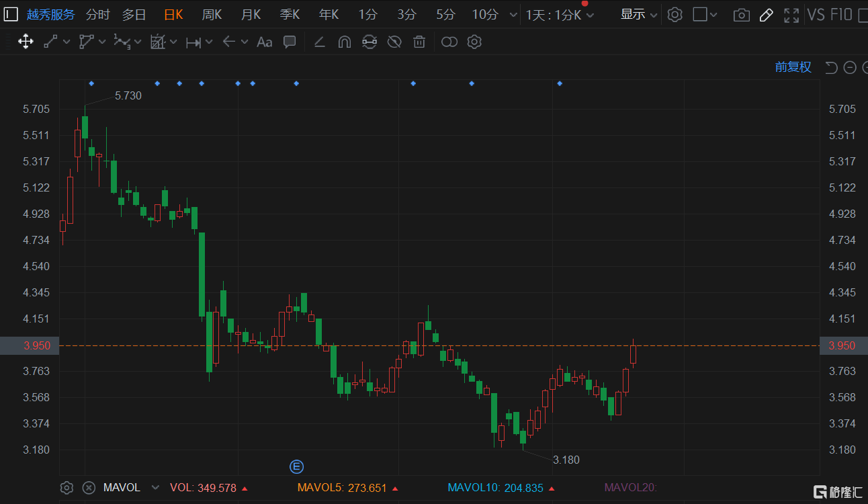868x504 pixels.
Task: Click the 越秀服务 stock name
Action: (50, 15)
